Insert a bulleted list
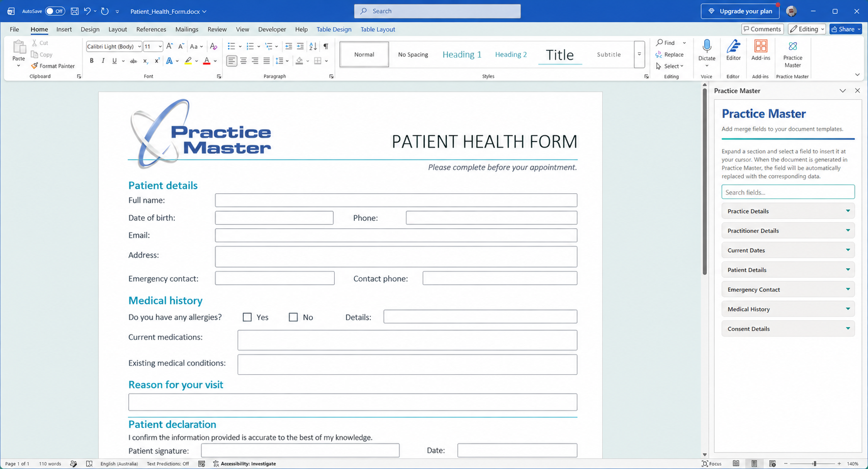 [x=232, y=46]
